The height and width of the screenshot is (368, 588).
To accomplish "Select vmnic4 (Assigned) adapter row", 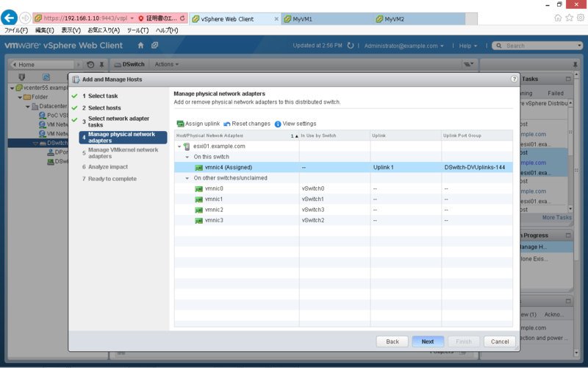I will (343, 167).
